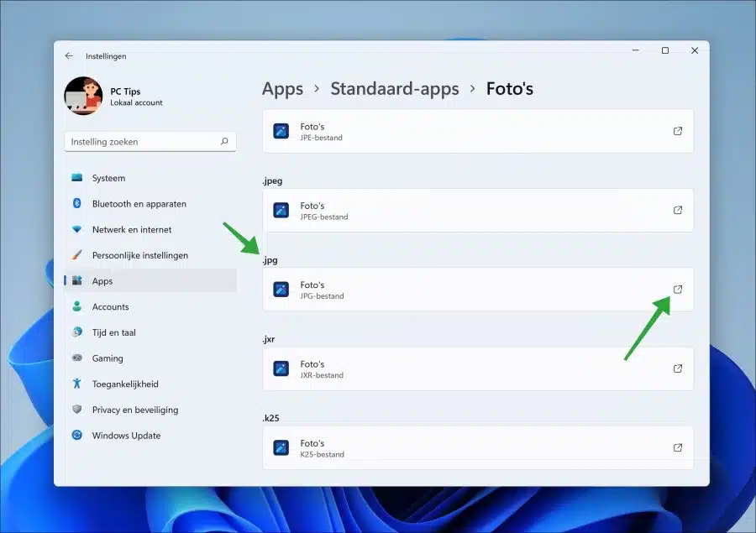Go back using the arrow icon
The height and width of the screenshot is (533, 756).
pyautogui.click(x=69, y=56)
